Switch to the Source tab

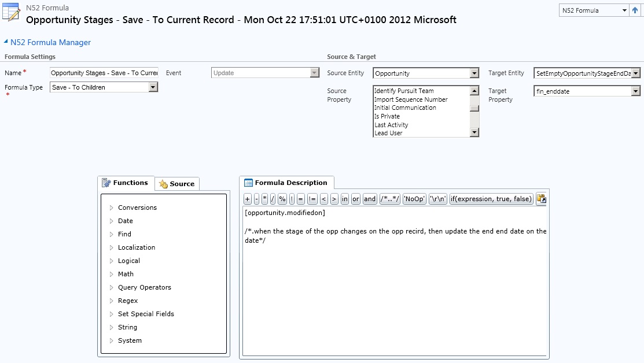(177, 184)
